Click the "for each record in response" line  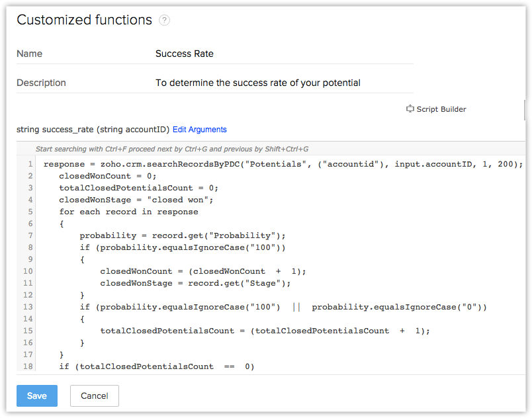click(x=128, y=212)
